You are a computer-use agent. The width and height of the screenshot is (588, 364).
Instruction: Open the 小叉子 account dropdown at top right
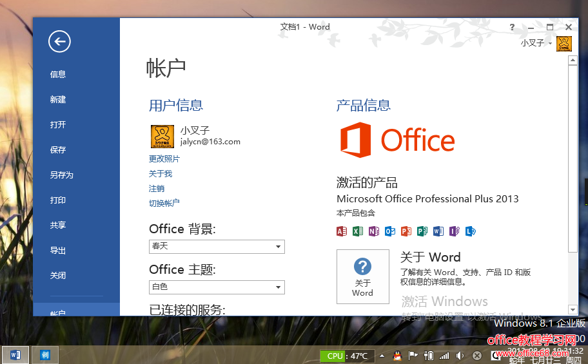point(536,43)
